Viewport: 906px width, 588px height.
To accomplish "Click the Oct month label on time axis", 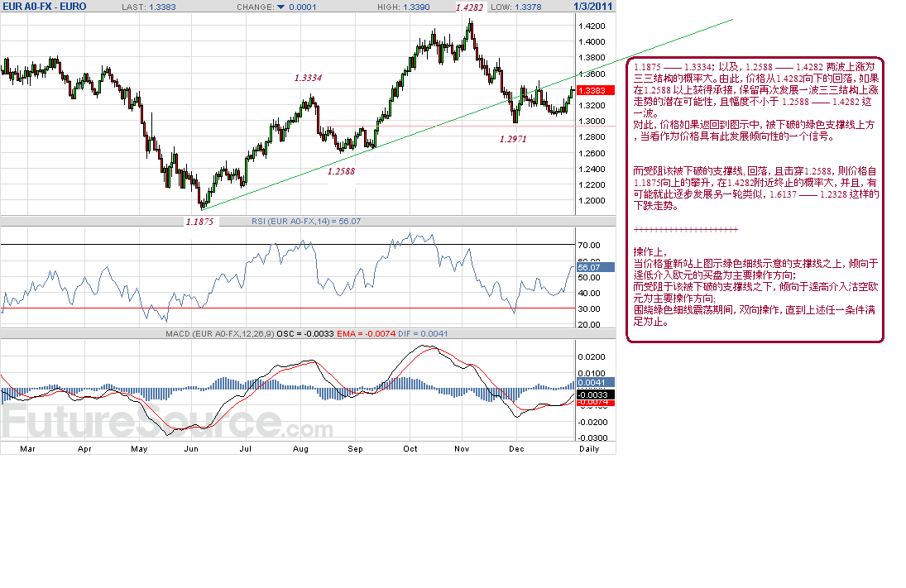I will (410, 449).
